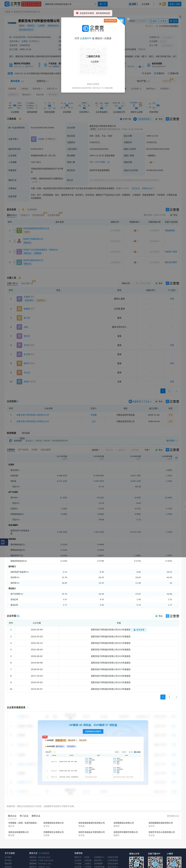
Task: Select 工商登记 4 shareholder tab
Action: tap(24, 215)
